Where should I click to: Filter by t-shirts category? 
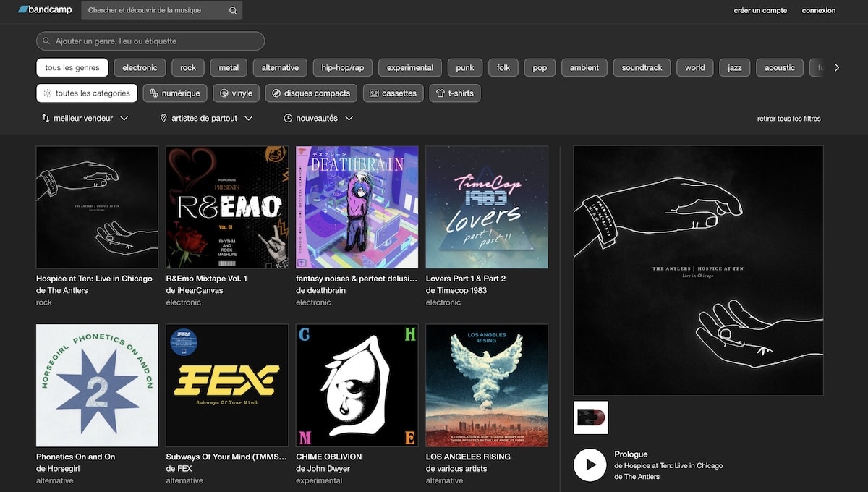[x=455, y=93]
